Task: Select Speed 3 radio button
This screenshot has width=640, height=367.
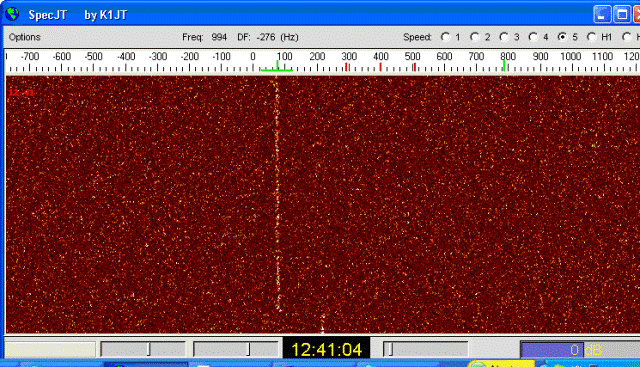Action: coord(504,37)
